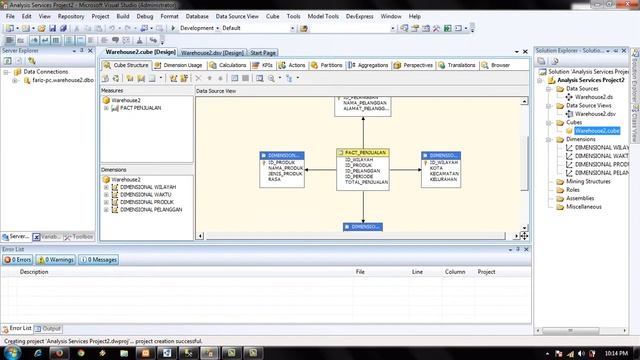Select the Mining Structures folder
Screen dimensions: 640x360
pos(588,182)
